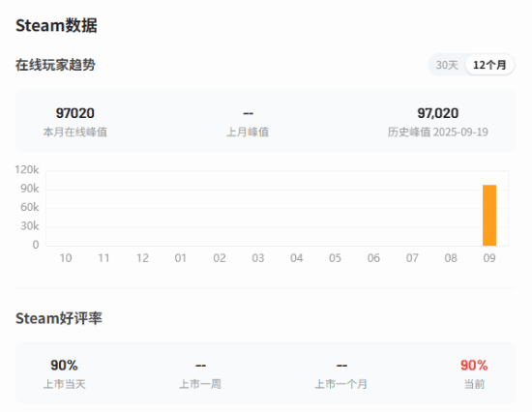
Task: Click the 在线玩家趋势 section title
Action: pos(55,65)
